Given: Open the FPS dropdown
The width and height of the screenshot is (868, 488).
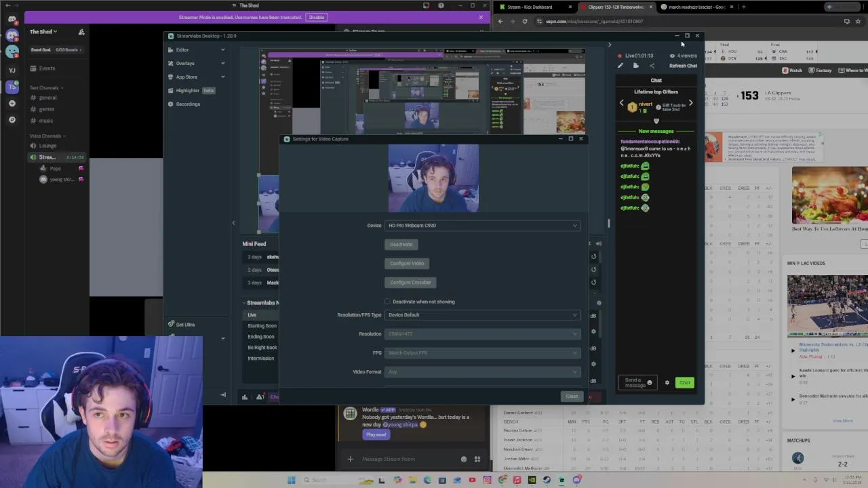Looking at the screenshot, I should [482, 352].
